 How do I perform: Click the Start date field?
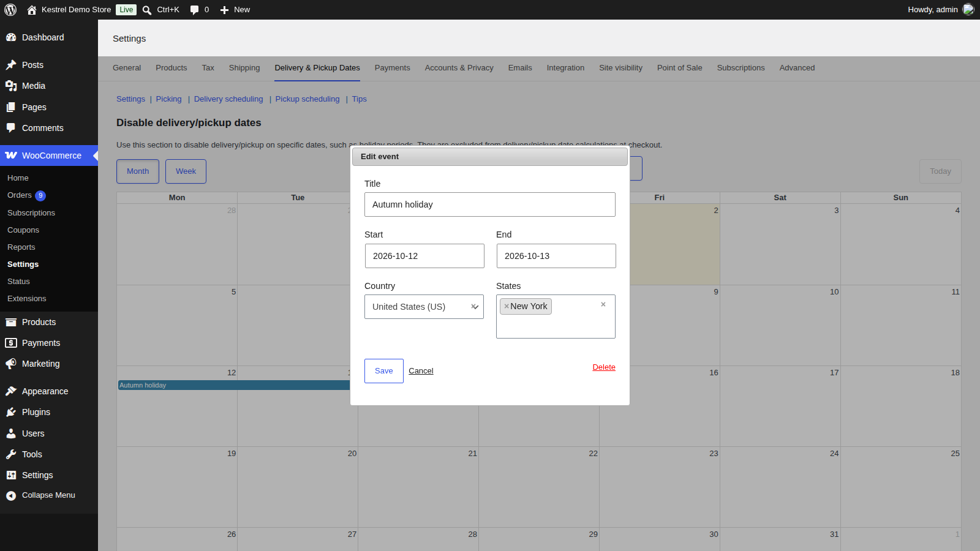point(424,256)
